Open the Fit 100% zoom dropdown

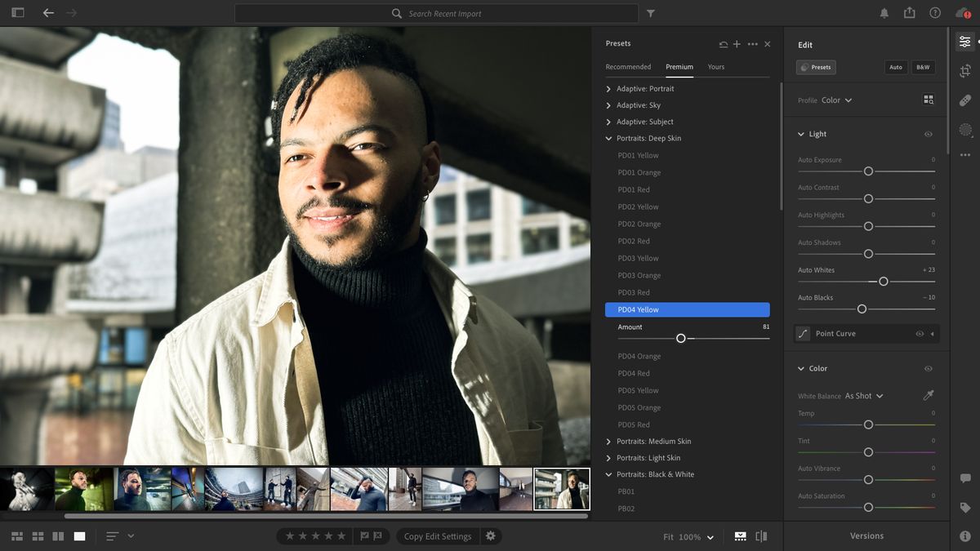(688, 537)
